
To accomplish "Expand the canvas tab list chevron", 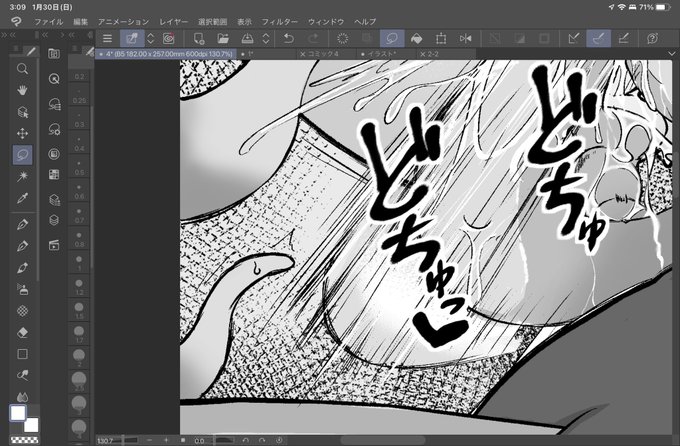I will pyautogui.click(x=671, y=54).
